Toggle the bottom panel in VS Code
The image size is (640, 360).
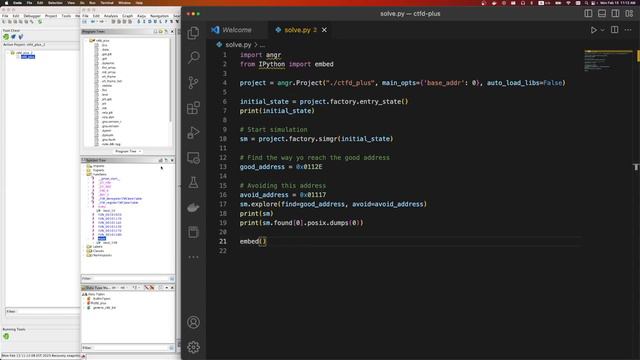pos(602,13)
